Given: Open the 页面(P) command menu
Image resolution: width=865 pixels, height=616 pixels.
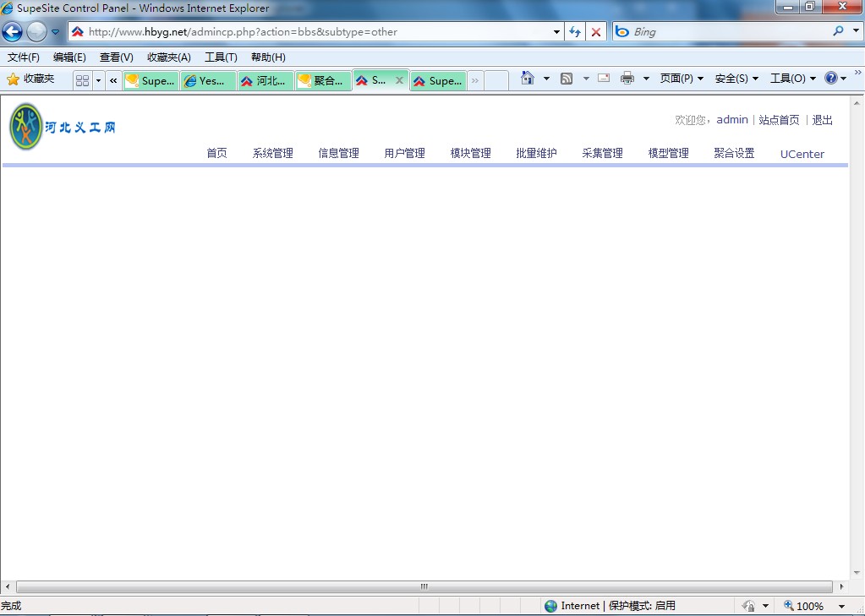Looking at the screenshot, I should click(x=682, y=79).
